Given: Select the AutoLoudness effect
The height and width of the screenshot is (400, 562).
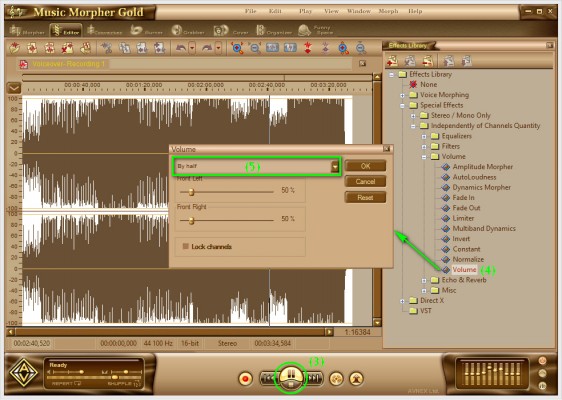Looking at the screenshot, I should coord(475,177).
